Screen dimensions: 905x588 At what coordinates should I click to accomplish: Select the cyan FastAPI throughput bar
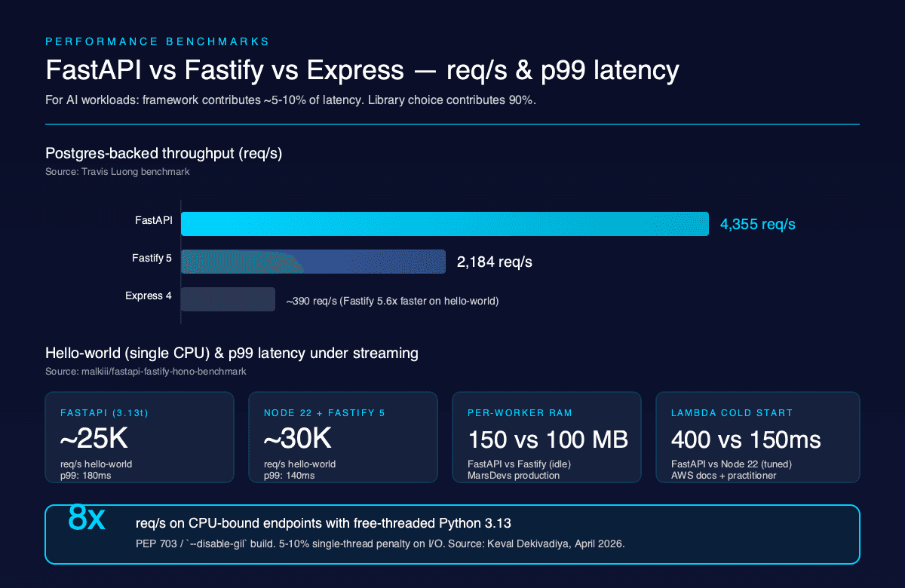pyautogui.click(x=445, y=224)
